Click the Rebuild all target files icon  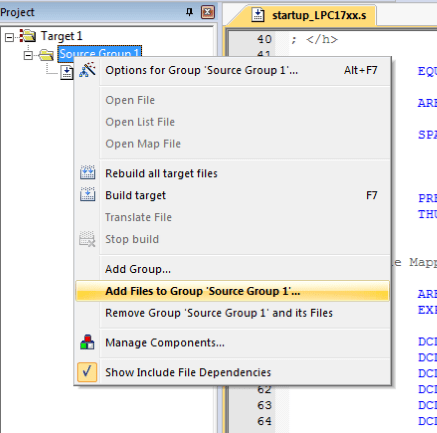[x=87, y=173]
